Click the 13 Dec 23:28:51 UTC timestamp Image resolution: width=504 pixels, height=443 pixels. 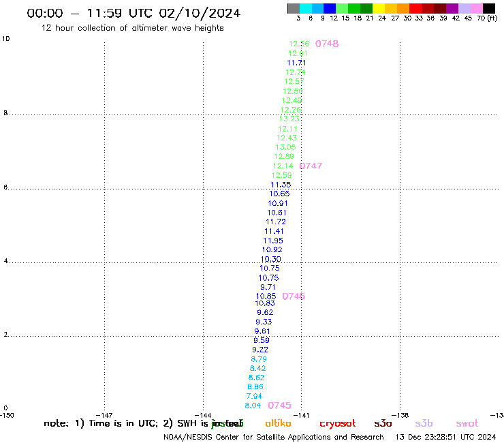pyautogui.click(x=445, y=437)
